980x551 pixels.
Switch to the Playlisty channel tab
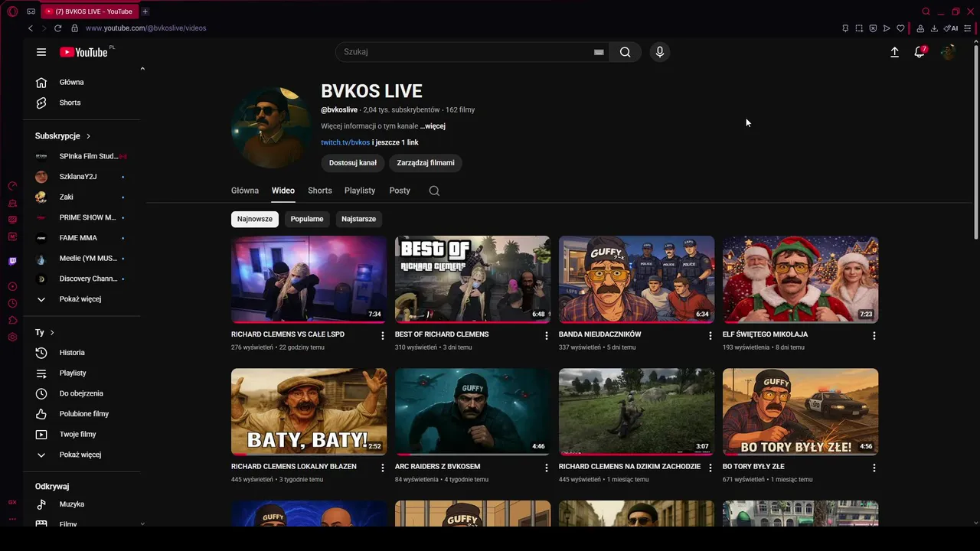360,191
